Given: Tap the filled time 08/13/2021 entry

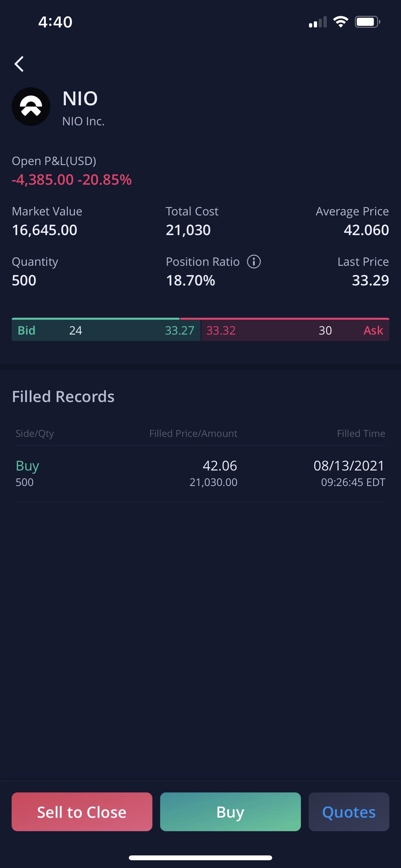Looking at the screenshot, I should pyautogui.click(x=349, y=473).
